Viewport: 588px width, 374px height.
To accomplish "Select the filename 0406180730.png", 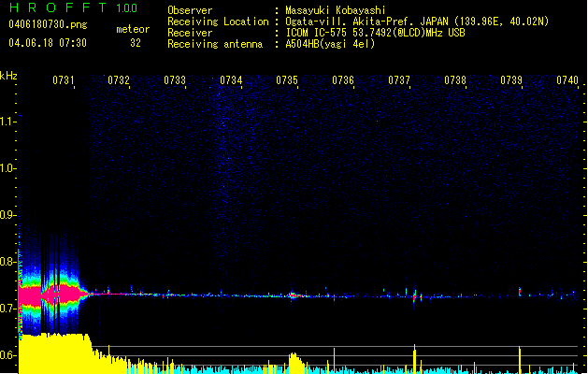I will 48,24.
